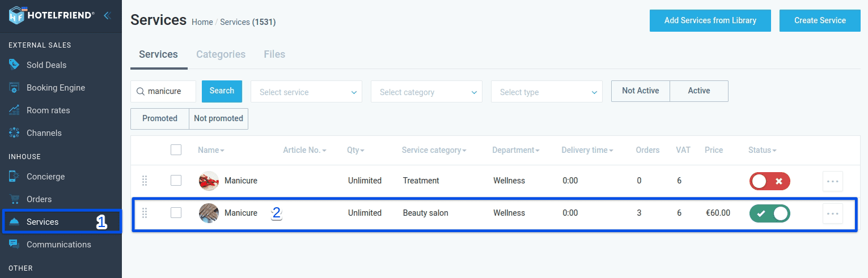Click the Room rates chart icon
The height and width of the screenshot is (278, 868).
pyautogui.click(x=15, y=110)
